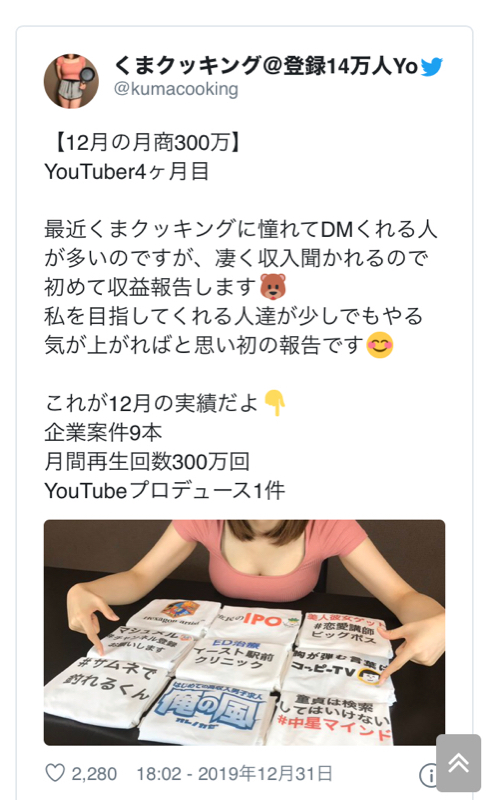Screen dimensions: 490x800
Task: Jump to top with double-chevron button
Action: (x=458, y=763)
